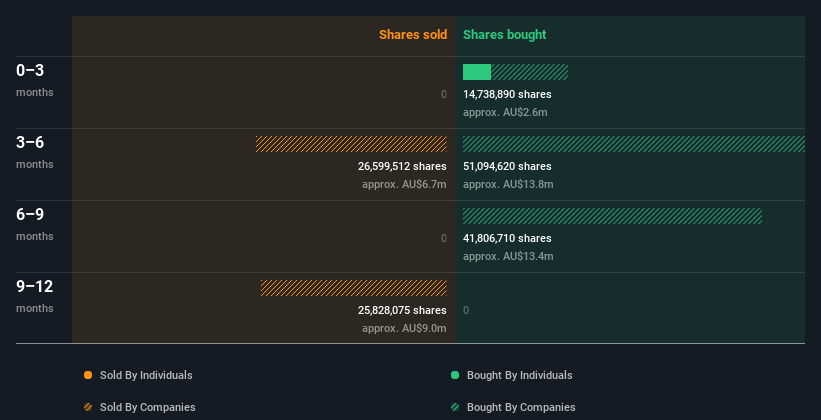The width and height of the screenshot is (821, 420).
Task: Click the approx. AU$13.4m value
Action: pos(508,257)
